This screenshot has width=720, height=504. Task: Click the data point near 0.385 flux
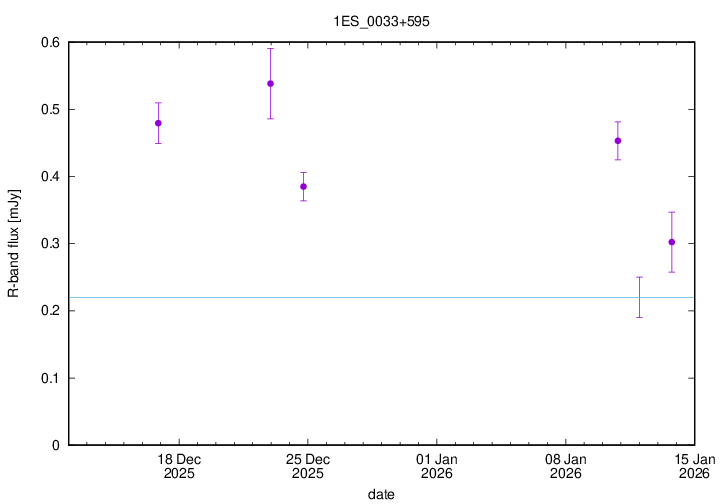pyautogui.click(x=303, y=186)
